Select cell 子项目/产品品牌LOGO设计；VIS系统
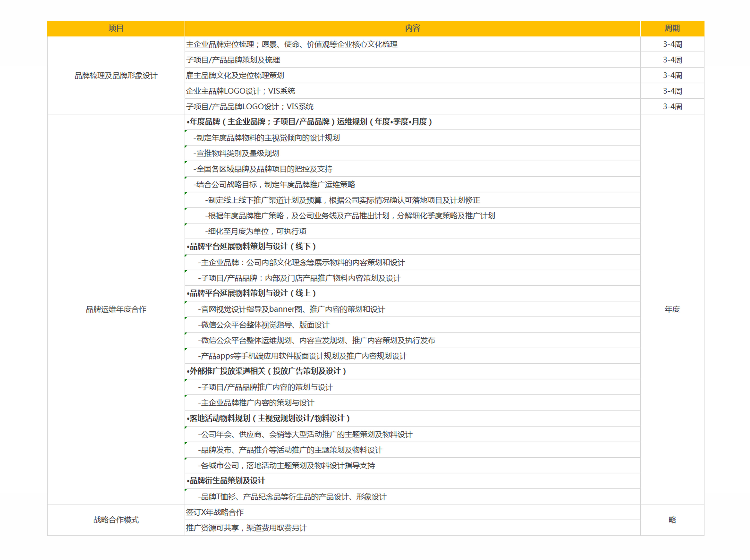Screen dimensions: 750x560 click(x=413, y=106)
